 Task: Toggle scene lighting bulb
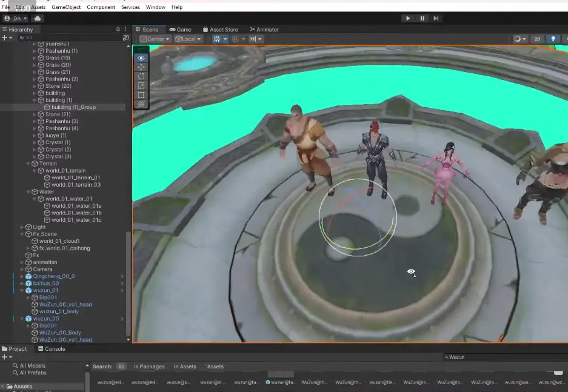point(553,39)
